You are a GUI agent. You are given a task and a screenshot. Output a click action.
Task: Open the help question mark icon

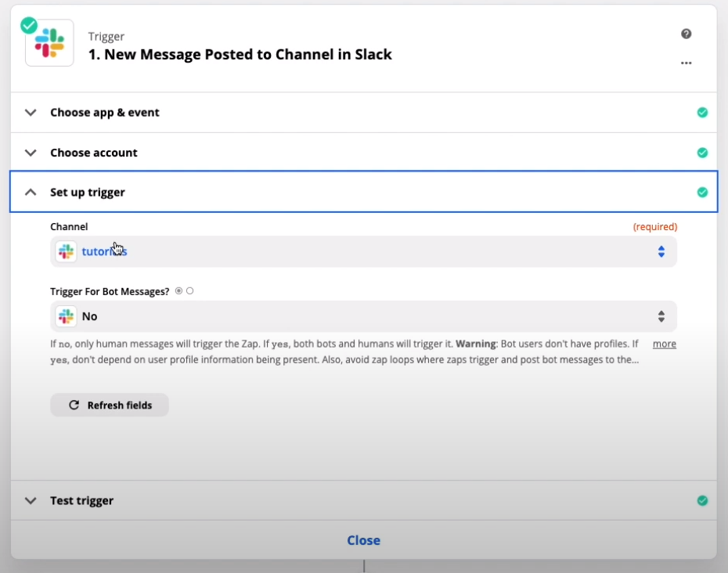click(686, 34)
